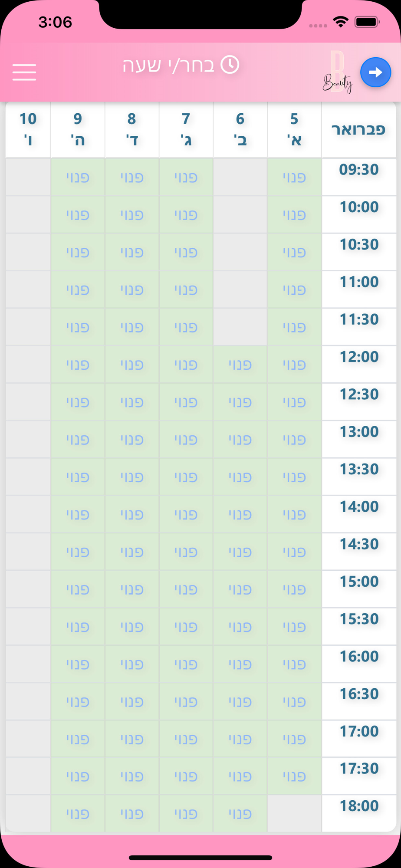Image resolution: width=401 pixels, height=868 pixels.
Task: Tap the clock icon in header
Action: [230, 65]
